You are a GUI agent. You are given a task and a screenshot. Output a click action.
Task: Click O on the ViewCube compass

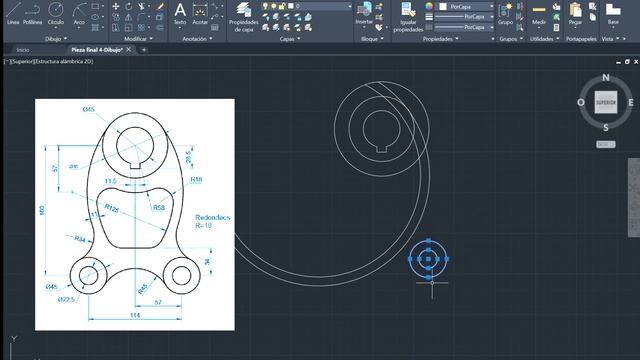pyautogui.click(x=581, y=102)
